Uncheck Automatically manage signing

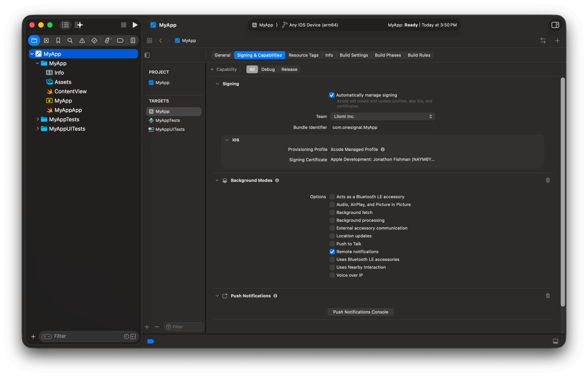332,95
